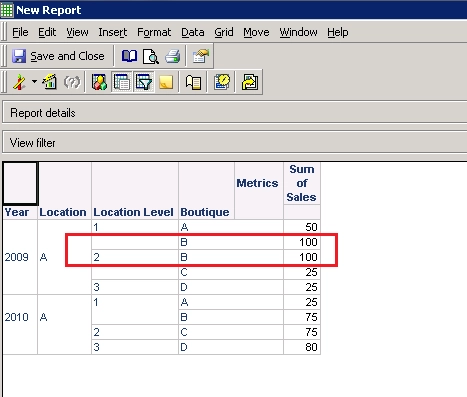Open the File menu
The height and width of the screenshot is (397, 467).
point(20,32)
